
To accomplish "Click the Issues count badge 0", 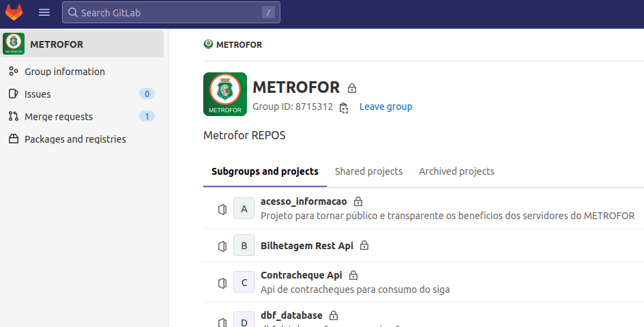I will 147,94.
